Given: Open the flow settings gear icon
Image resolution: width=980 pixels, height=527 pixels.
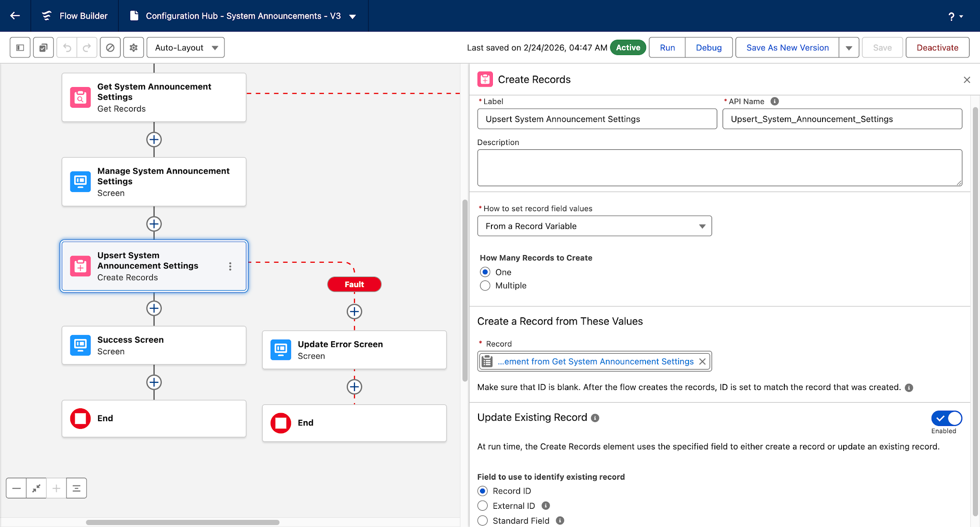Looking at the screenshot, I should click(x=133, y=47).
